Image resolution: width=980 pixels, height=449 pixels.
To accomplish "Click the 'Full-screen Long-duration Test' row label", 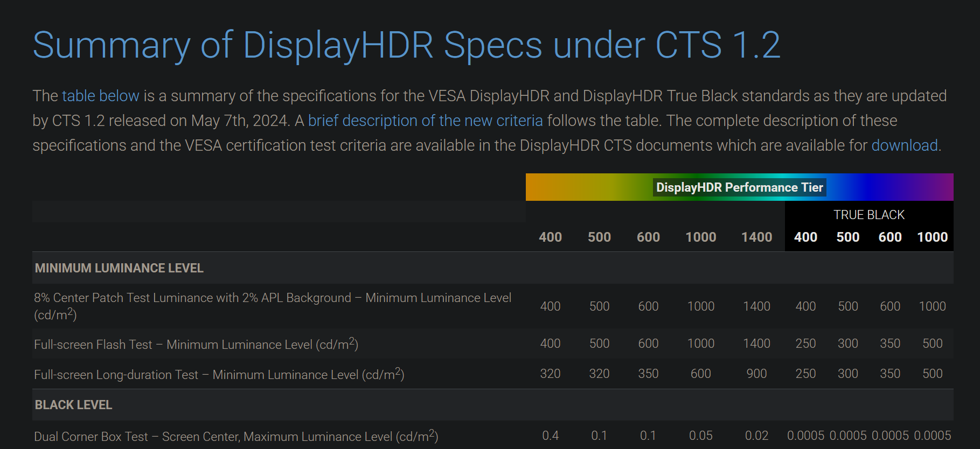I will [219, 374].
